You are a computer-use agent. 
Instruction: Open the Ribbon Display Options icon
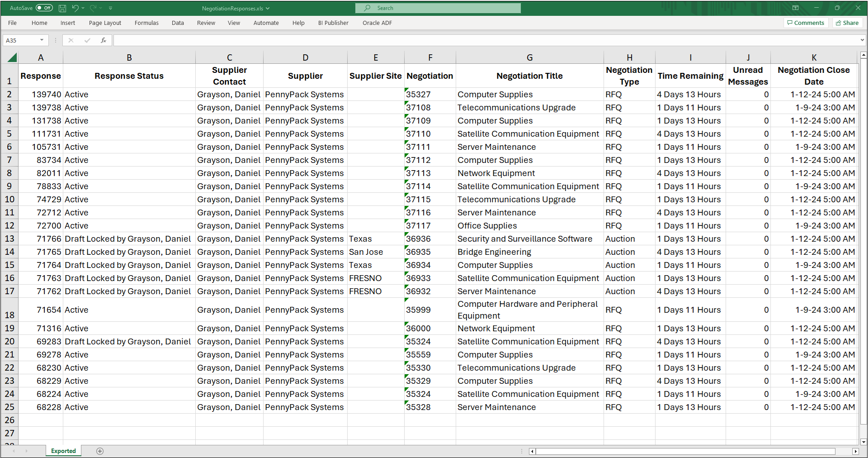[795, 8]
